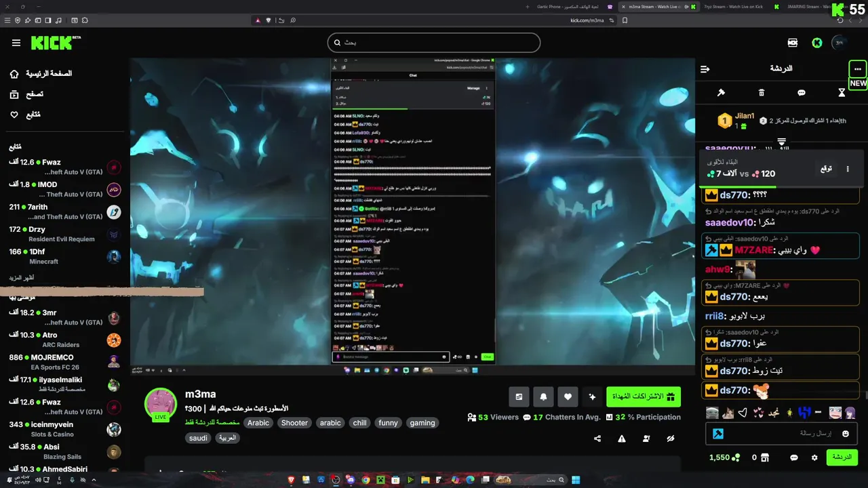
Task: Select the gaming tag
Action: pyautogui.click(x=422, y=423)
